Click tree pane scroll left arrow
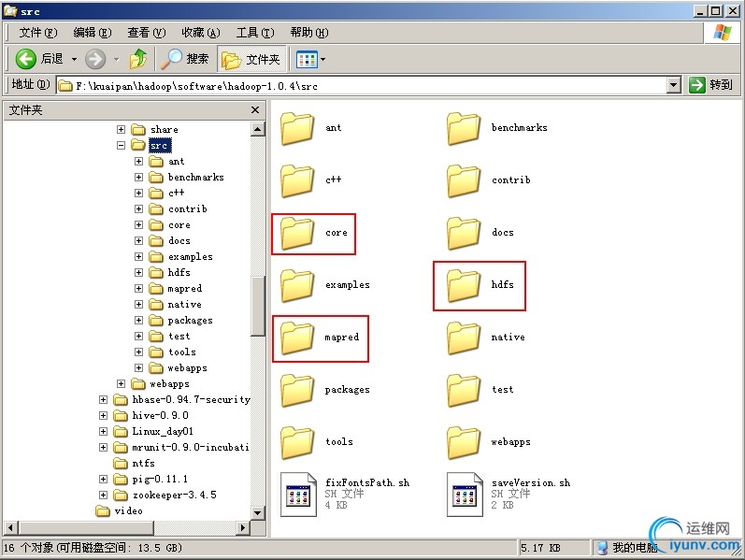Screen dimensions: 745x560 click(11, 527)
